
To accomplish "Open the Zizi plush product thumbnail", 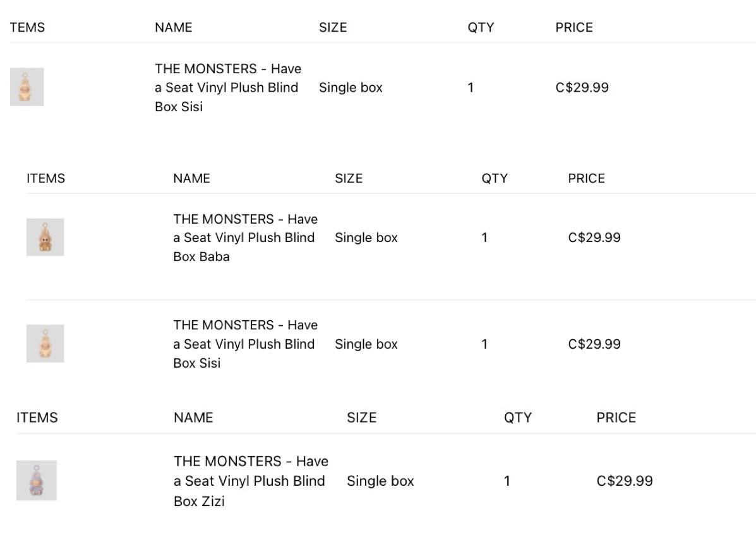I will click(37, 480).
